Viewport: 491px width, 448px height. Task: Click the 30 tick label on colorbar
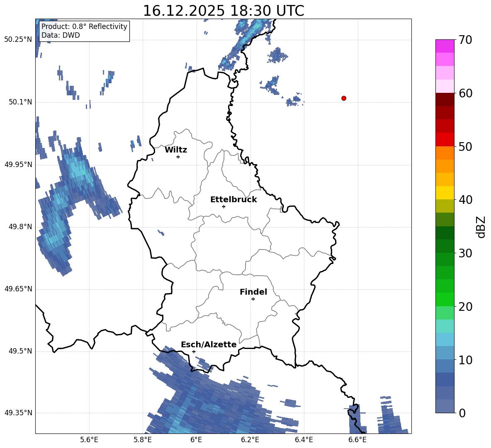(x=465, y=253)
